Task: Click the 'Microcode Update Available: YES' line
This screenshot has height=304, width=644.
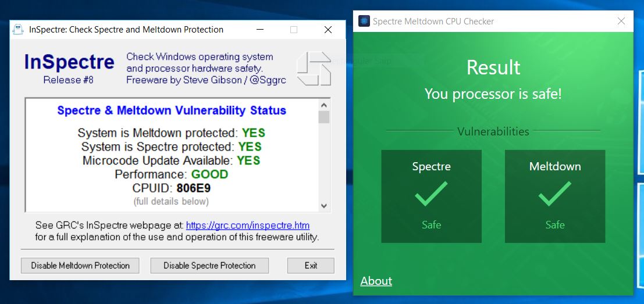Action: 171,160
